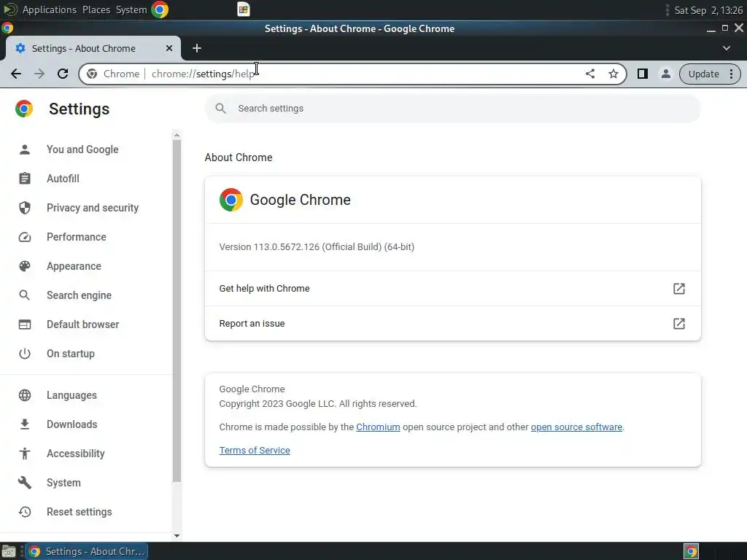Screen dimensions: 747x560
Task: Open the Applications menu
Action: 49,9
